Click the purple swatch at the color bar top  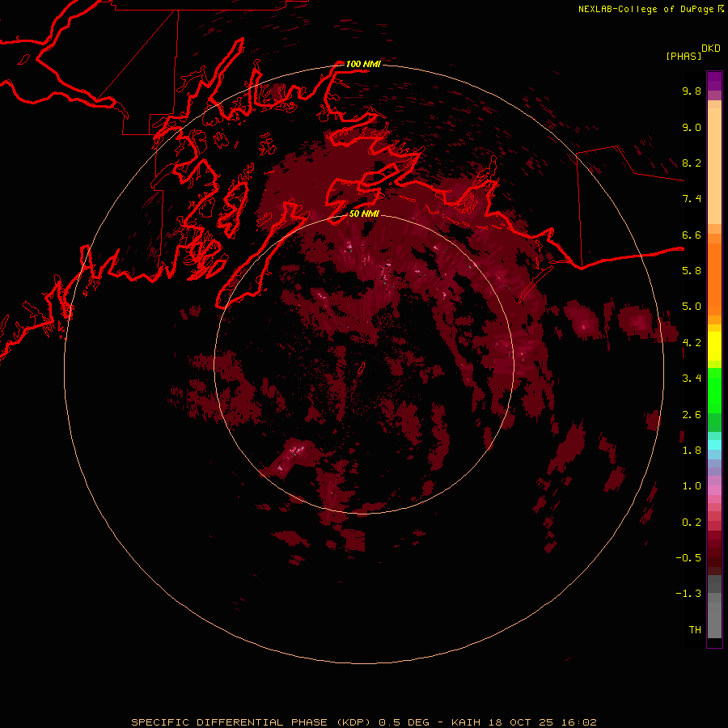(714, 81)
